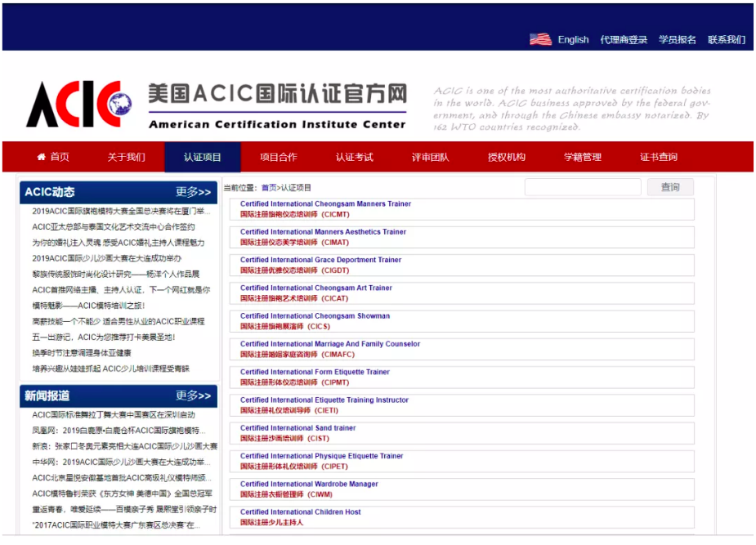
Task: Expand 更多>> in ACIC动态 panel
Action: pos(194,192)
